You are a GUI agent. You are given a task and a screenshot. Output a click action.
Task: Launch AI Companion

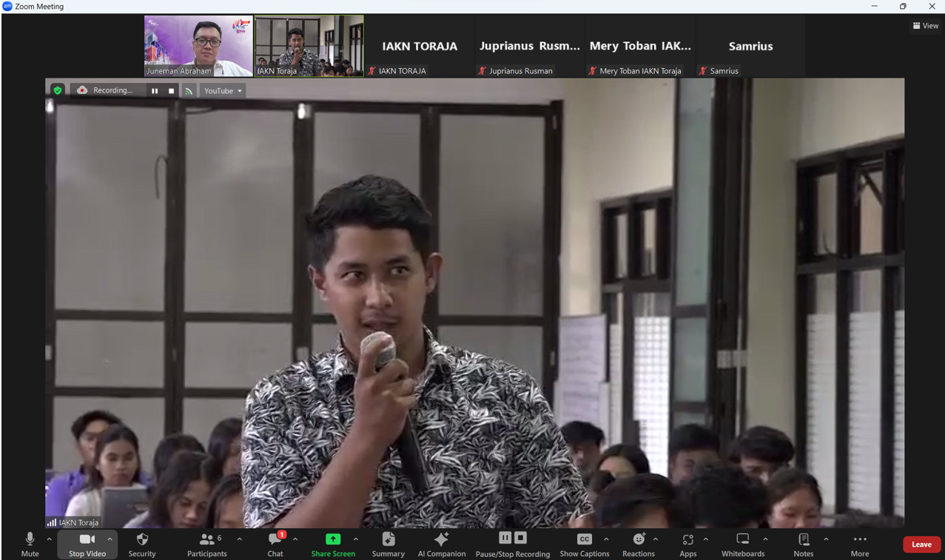pos(442,544)
